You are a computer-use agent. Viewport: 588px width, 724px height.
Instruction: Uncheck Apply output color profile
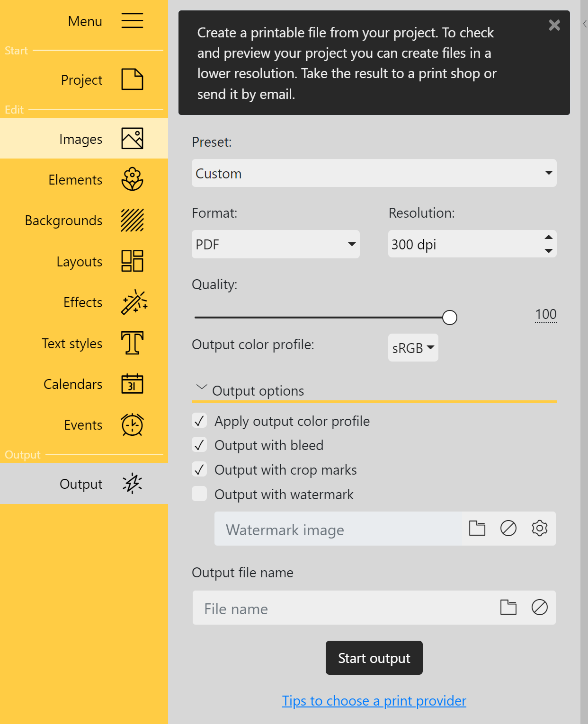click(x=199, y=420)
